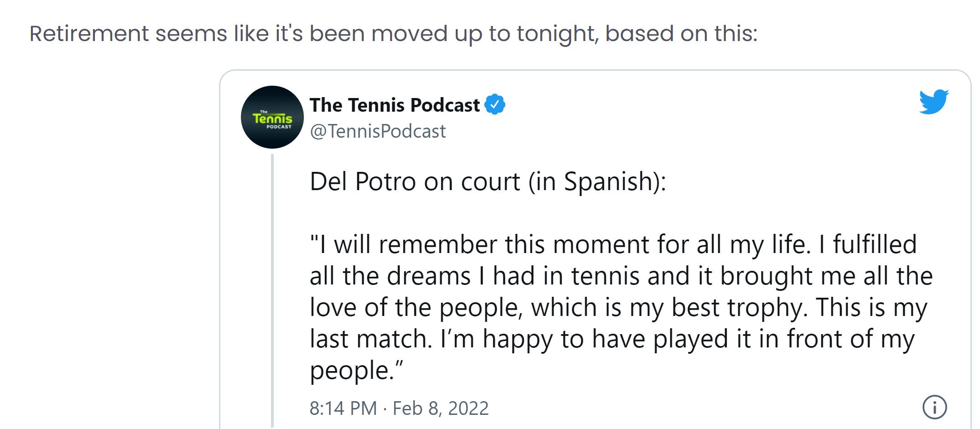Click '(in Spanish):' in the tweet
The height and width of the screenshot is (429, 980).
(x=597, y=181)
